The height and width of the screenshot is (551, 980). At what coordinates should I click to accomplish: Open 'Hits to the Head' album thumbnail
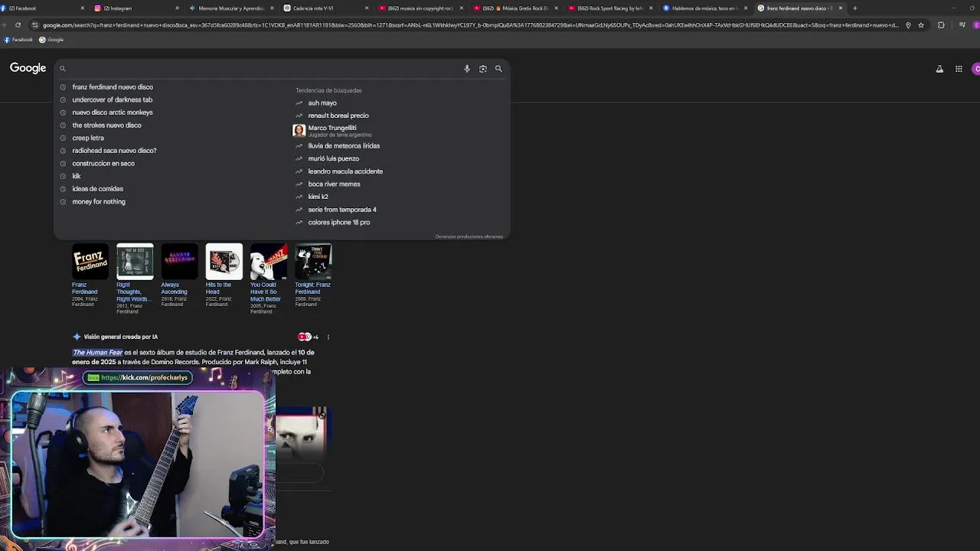pyautogui.click(x=224, y=262)
